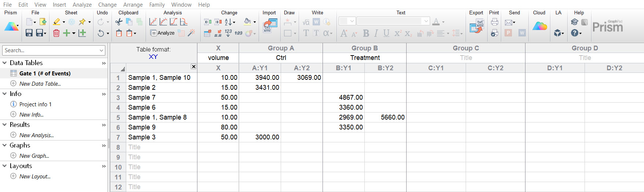Open the cell fill color bucket

[247, 22]
